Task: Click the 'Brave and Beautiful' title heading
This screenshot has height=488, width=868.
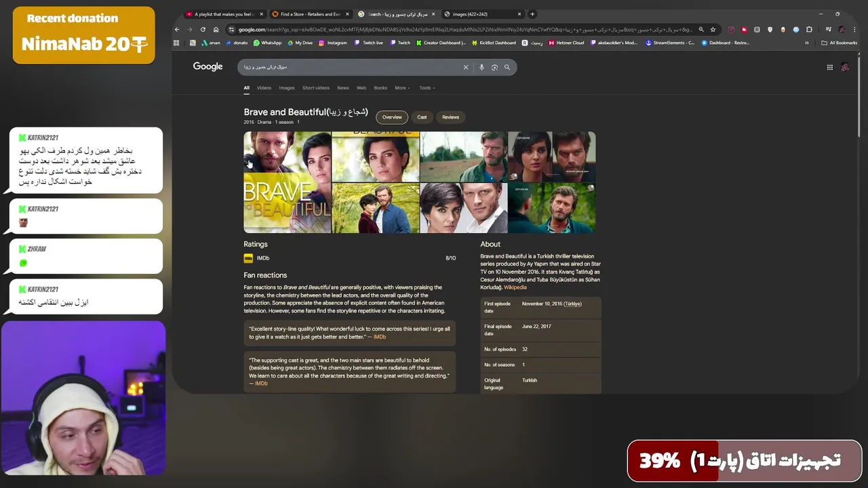Action: coord(306,112)
